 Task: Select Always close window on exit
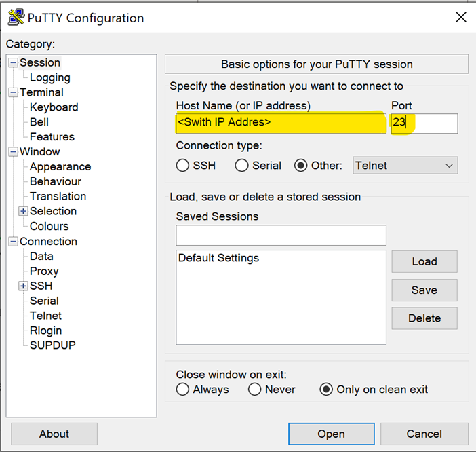coord(182,390)
